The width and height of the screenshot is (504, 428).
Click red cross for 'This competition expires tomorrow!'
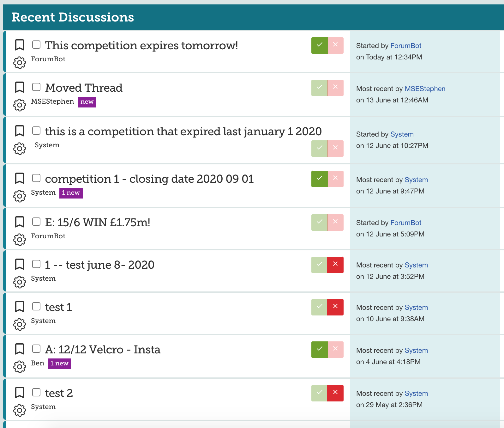(x=336, y=46)
